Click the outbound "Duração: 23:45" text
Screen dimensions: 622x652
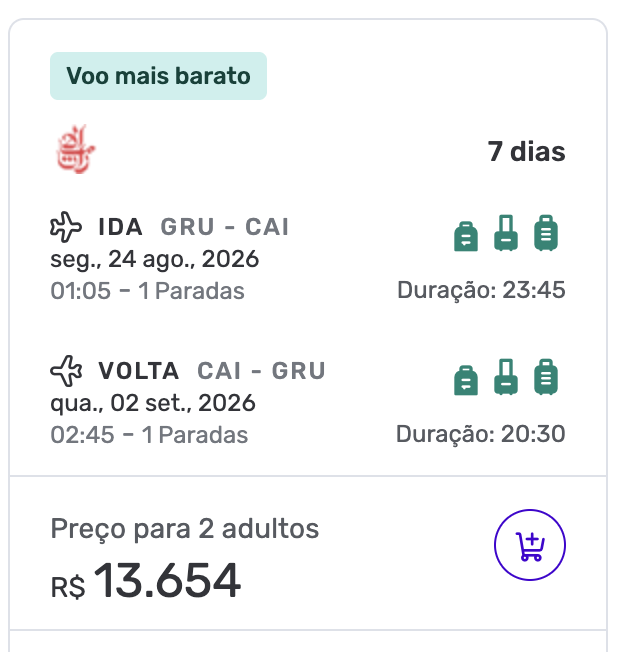click(x=481, y=291)
